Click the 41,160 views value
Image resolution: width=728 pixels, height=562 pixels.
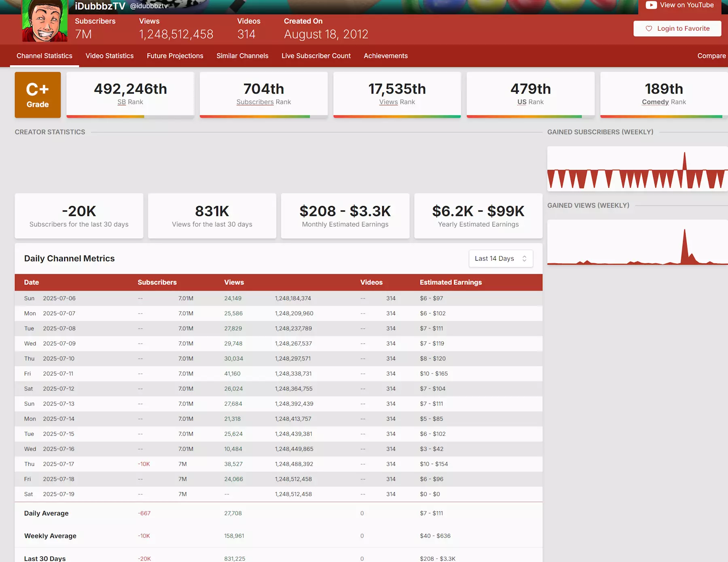232,373
